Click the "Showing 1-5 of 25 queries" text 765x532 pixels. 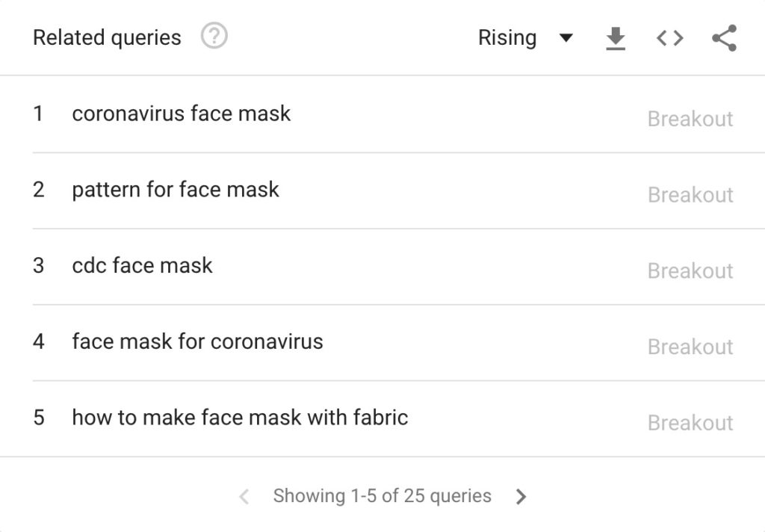(382, 496)
